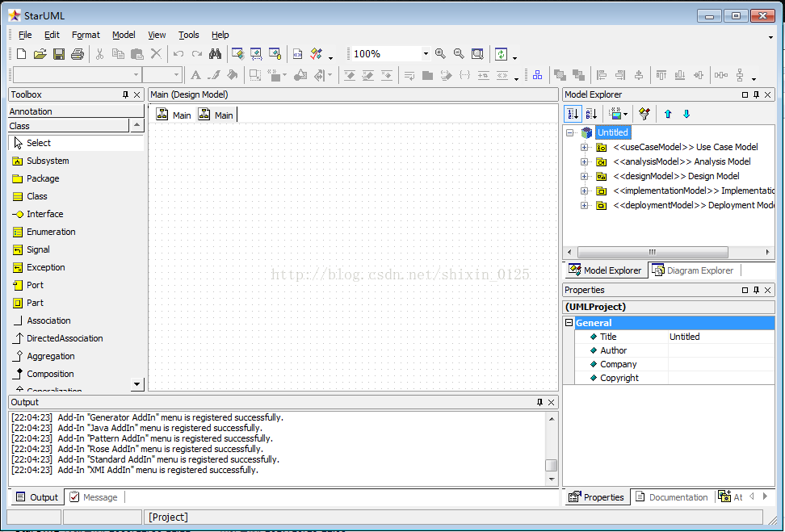Switch to the Diagram Explorer tab
The height and width of the screenshot is (532, 785).
pyautogui.click(x=693, y=270)
